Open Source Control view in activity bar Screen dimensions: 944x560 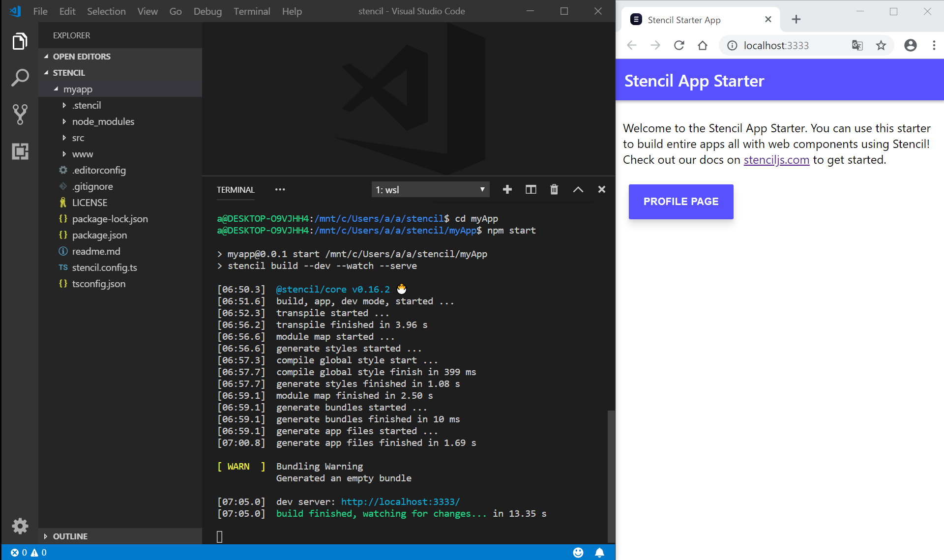20,114
